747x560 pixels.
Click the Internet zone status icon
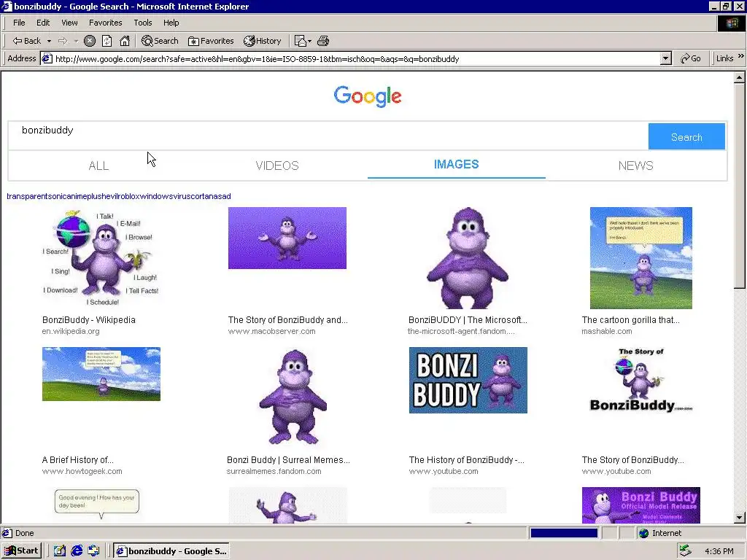644,533
